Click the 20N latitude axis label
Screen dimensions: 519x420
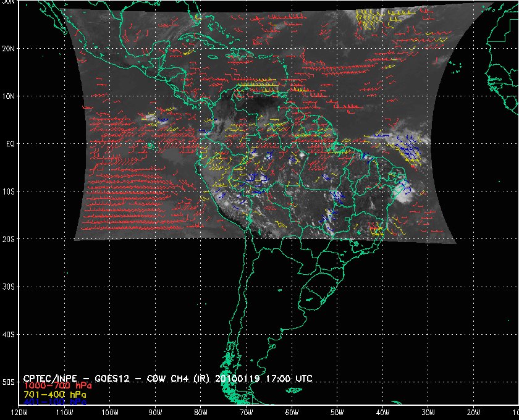coord(9,48)
